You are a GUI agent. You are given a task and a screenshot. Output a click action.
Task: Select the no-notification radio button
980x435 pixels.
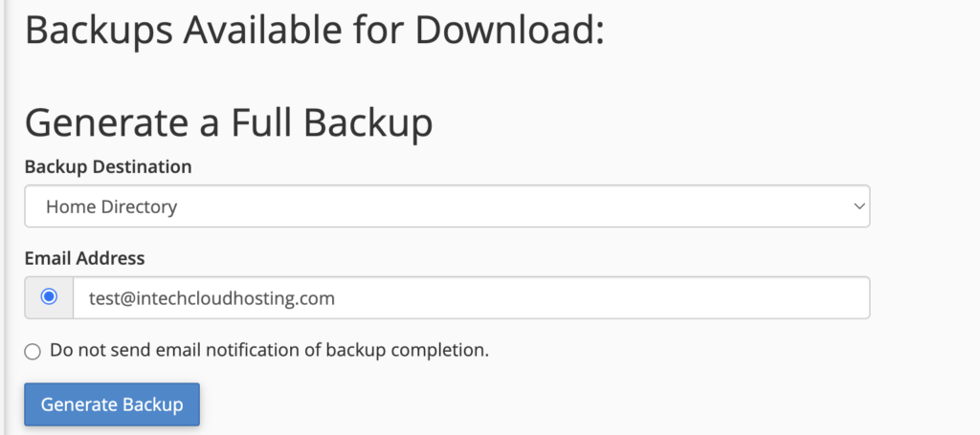pyautogui.click(x=33, y=351)
